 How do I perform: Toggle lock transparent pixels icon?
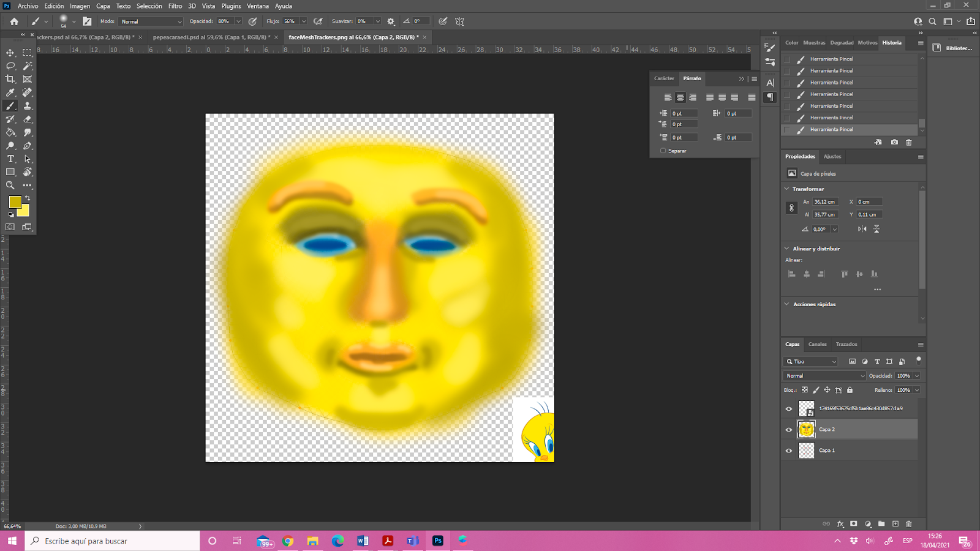click(805, 390)
